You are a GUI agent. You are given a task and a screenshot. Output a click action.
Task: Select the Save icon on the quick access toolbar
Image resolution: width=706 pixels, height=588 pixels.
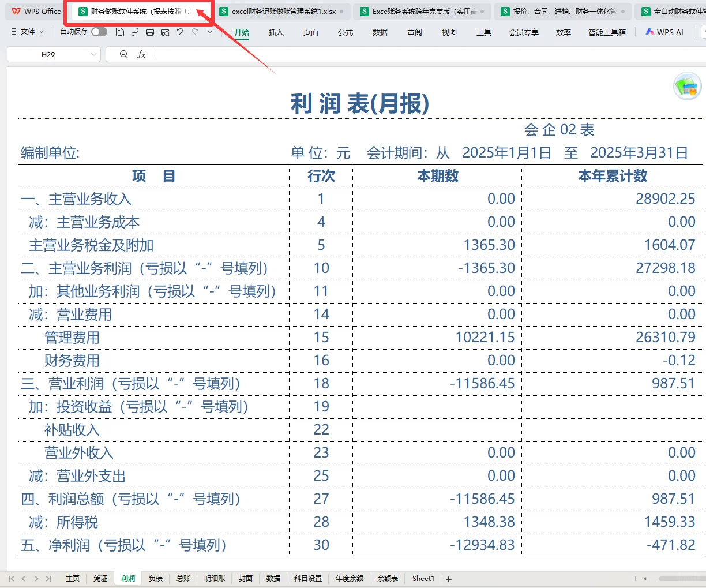tap(120, 32)
